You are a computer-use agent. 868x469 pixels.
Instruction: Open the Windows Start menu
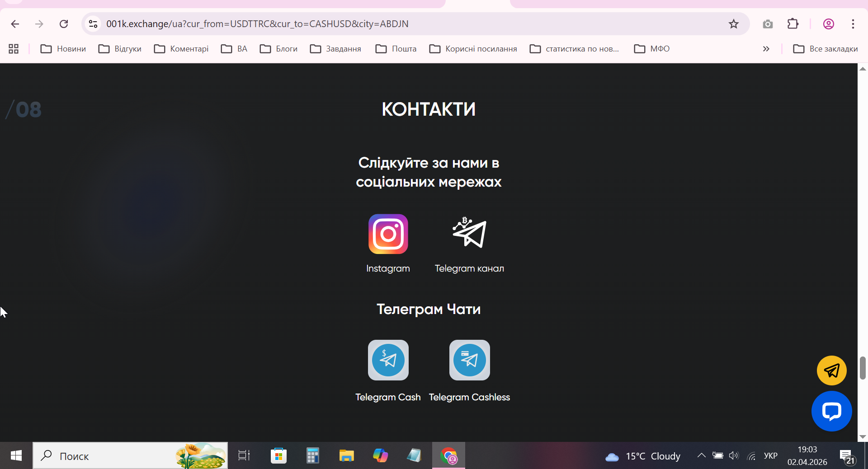[x=16, y=455]
